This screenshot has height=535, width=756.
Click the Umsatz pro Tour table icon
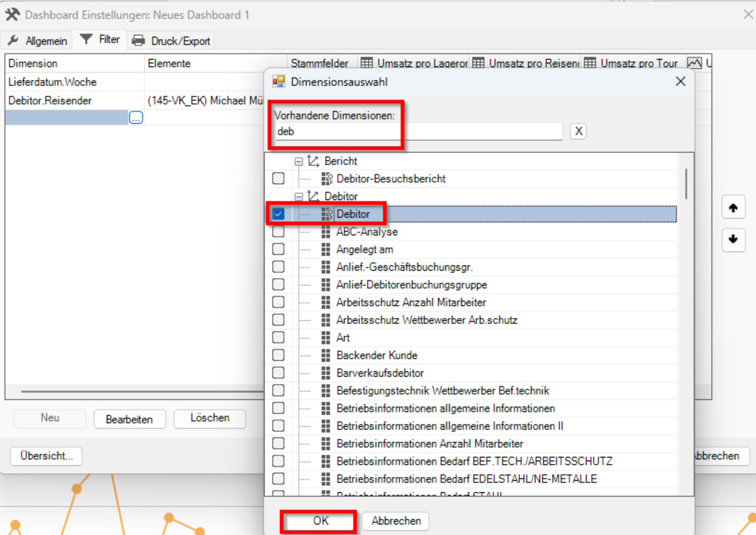(x=590, y=63)
